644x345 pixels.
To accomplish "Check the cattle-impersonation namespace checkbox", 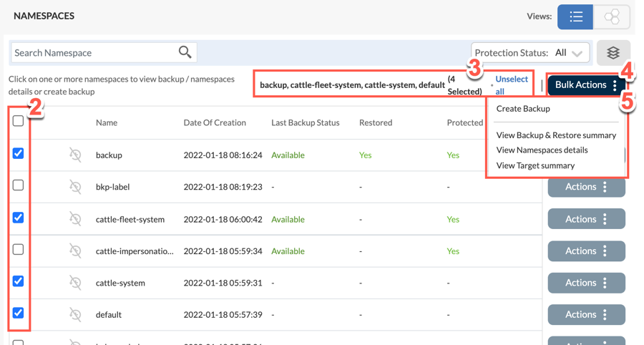I will (x=19, y=250).
